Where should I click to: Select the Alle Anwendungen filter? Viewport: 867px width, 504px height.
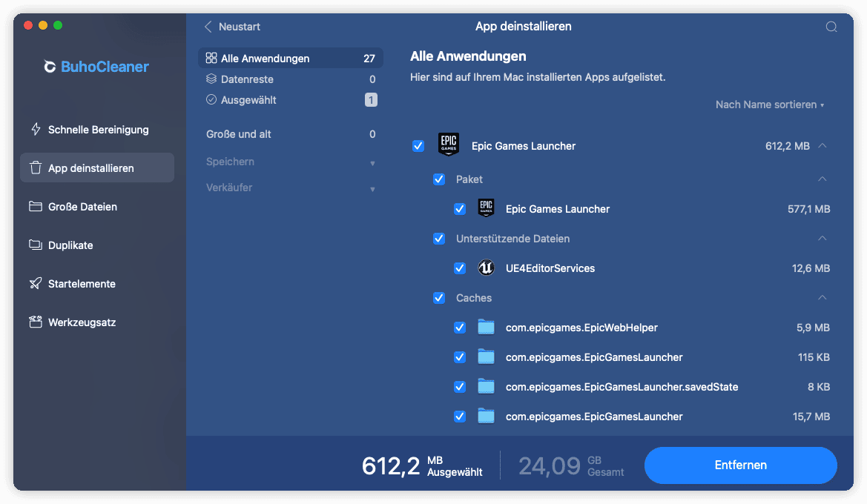290,58
